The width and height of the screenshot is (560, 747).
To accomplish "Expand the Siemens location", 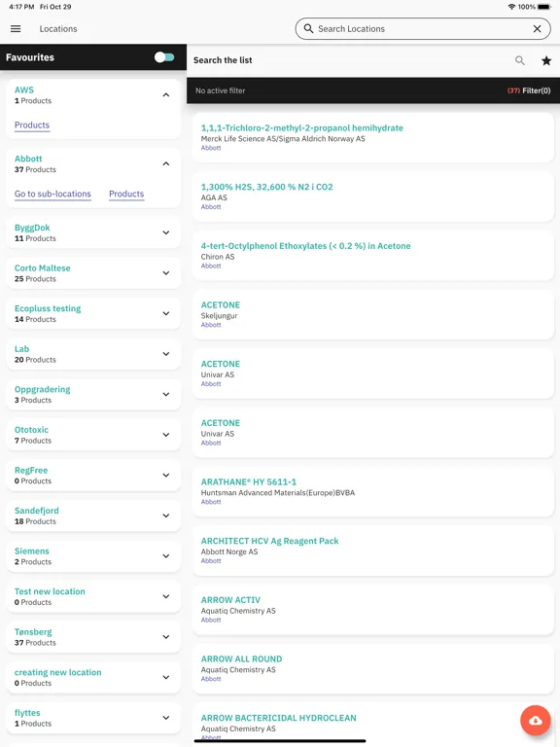I will 165,556.
